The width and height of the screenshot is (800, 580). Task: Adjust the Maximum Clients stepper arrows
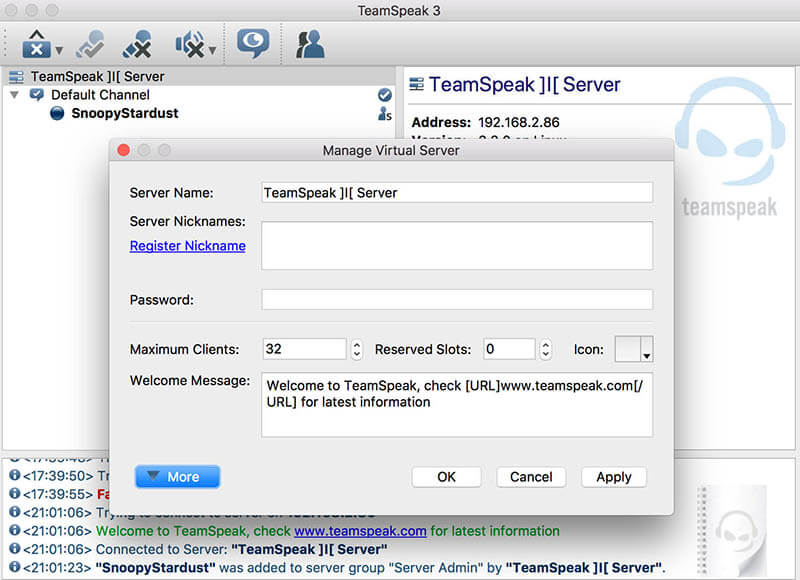[357, 349]
